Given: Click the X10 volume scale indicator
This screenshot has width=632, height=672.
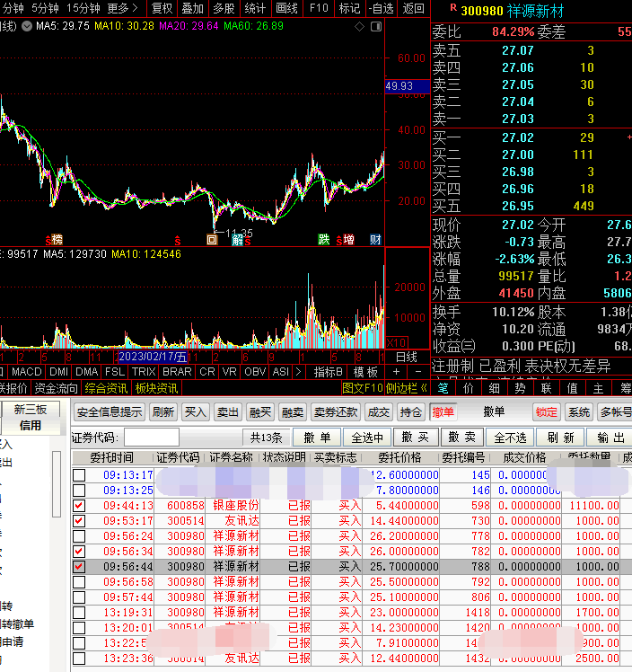Looking at the screenshot, I should pos(397,343).
